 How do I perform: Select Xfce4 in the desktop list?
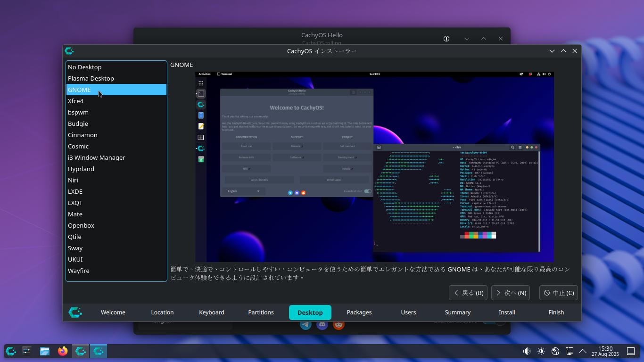pos(75,101)
